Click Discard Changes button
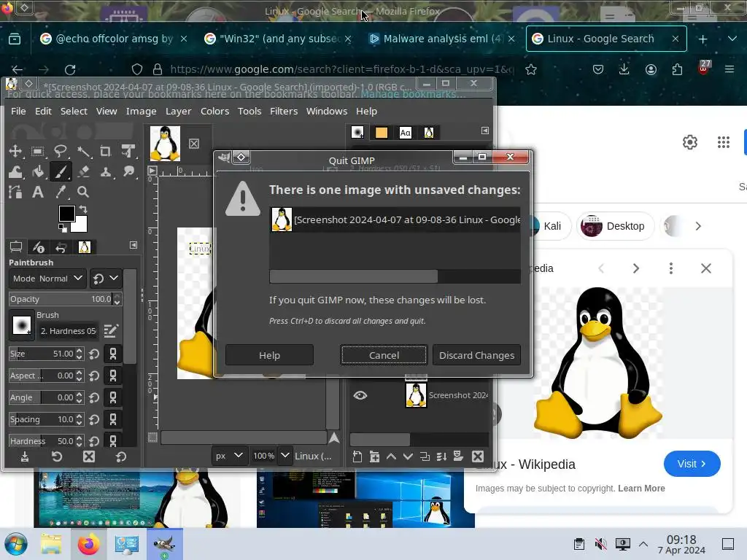 477,355
